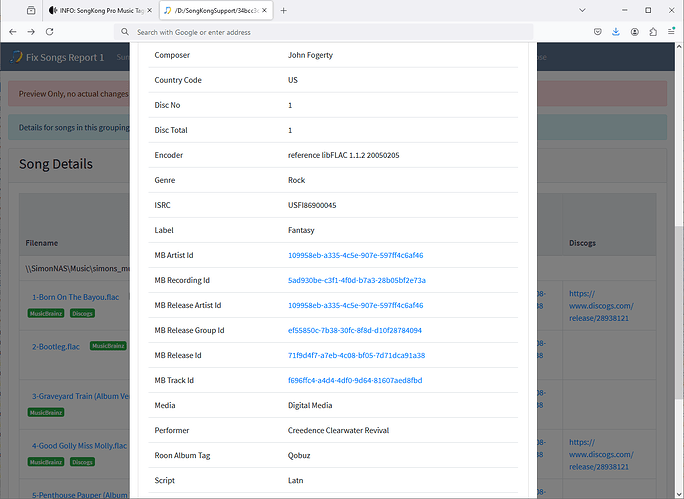Open the 3-Graveyard Train file link
Image resolution: width=684 pixels, height=499 pixels.
(80, 396)
